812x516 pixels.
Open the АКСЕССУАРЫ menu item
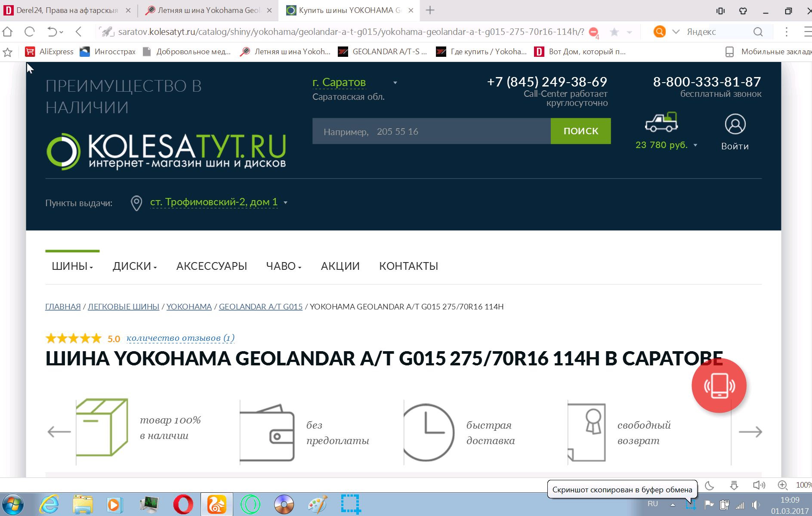coord(212,266)
